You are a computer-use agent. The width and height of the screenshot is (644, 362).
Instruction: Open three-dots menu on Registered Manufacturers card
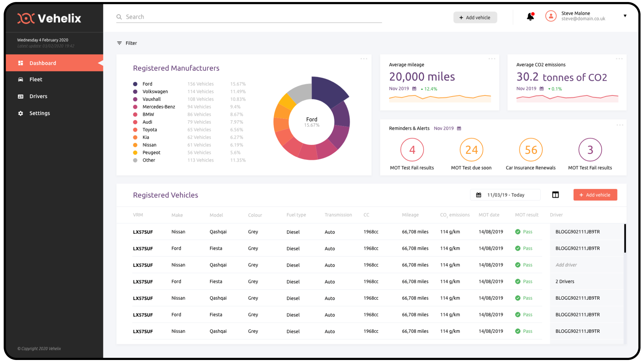coord(364,59)
